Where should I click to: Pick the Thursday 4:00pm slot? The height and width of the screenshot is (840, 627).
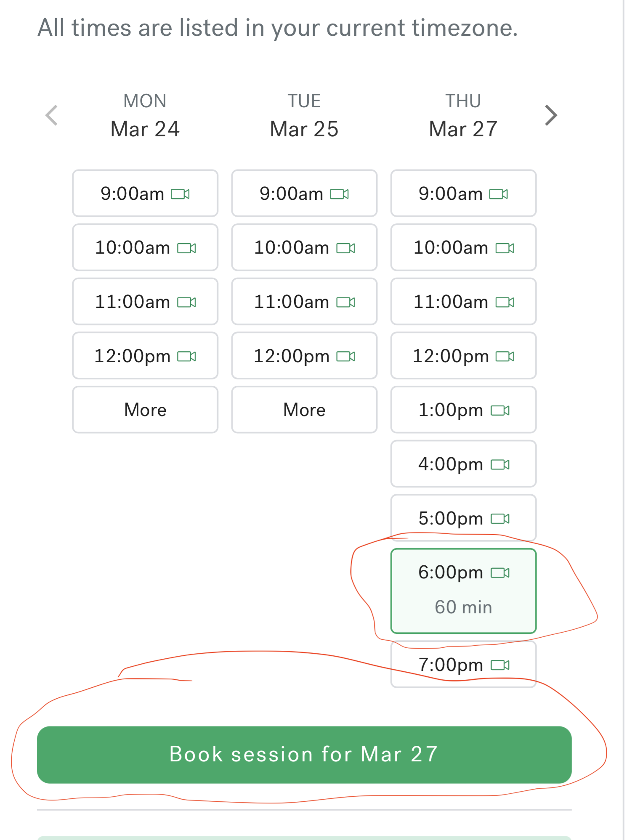463,464
